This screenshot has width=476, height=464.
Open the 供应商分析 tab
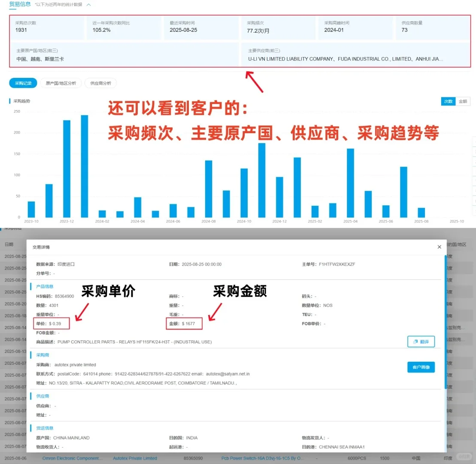tap(101, 83)
